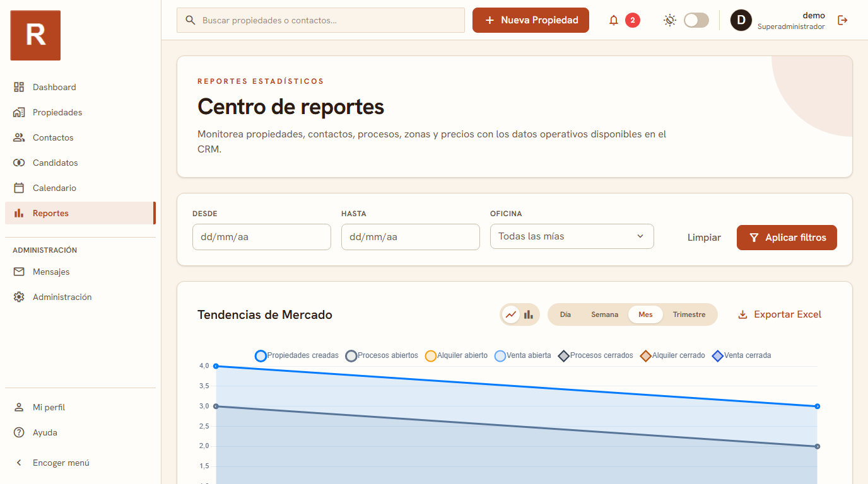Screen dimensions: 868x484
Task: Select the Reportes sidebar item
Action: [x=80, y=213]
